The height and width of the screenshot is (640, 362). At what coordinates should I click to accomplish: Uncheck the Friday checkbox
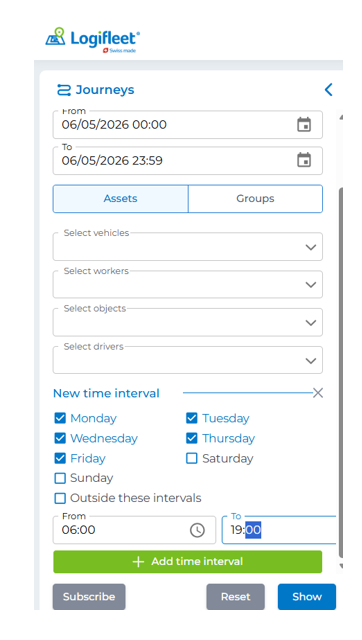pos(60,458)
